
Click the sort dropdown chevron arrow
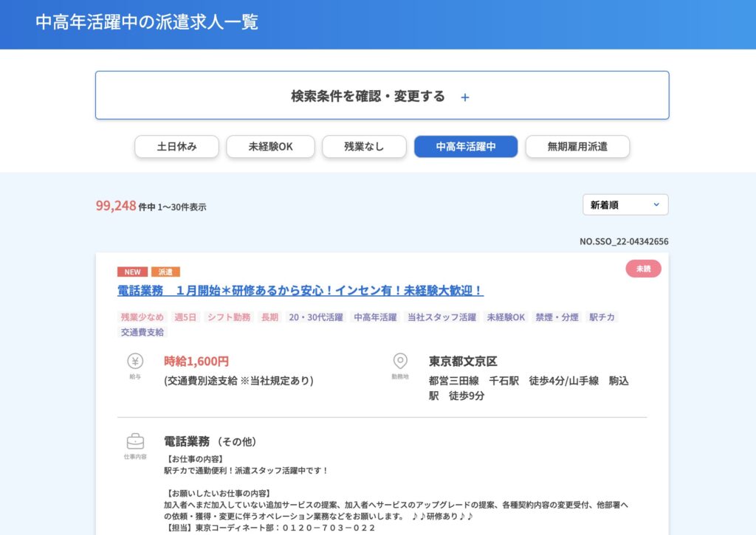click(x=656, y=204)
